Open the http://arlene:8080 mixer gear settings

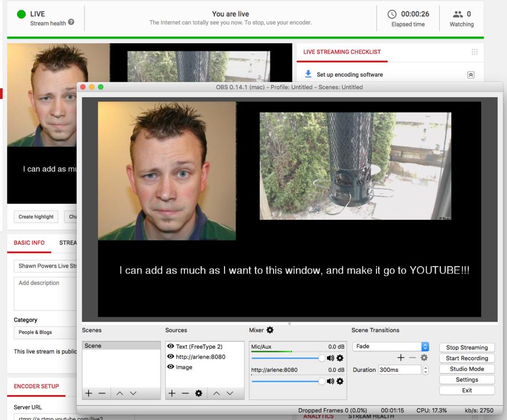340,381
